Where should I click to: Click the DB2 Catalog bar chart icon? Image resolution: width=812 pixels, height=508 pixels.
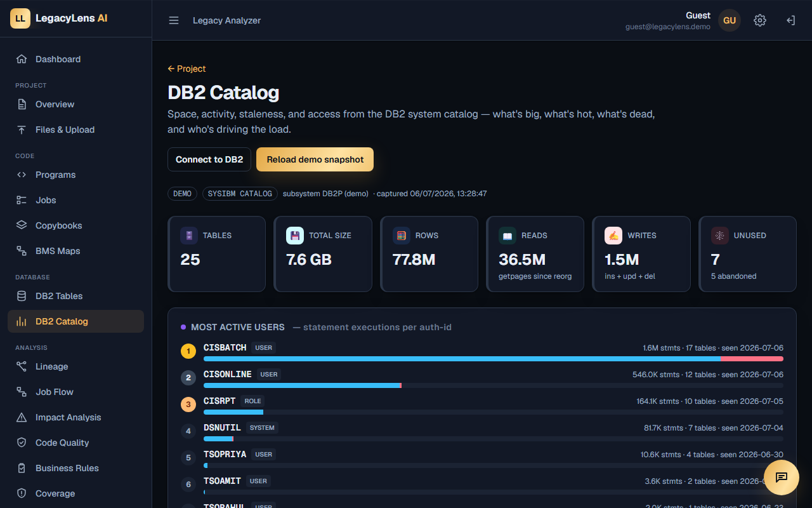22,321
